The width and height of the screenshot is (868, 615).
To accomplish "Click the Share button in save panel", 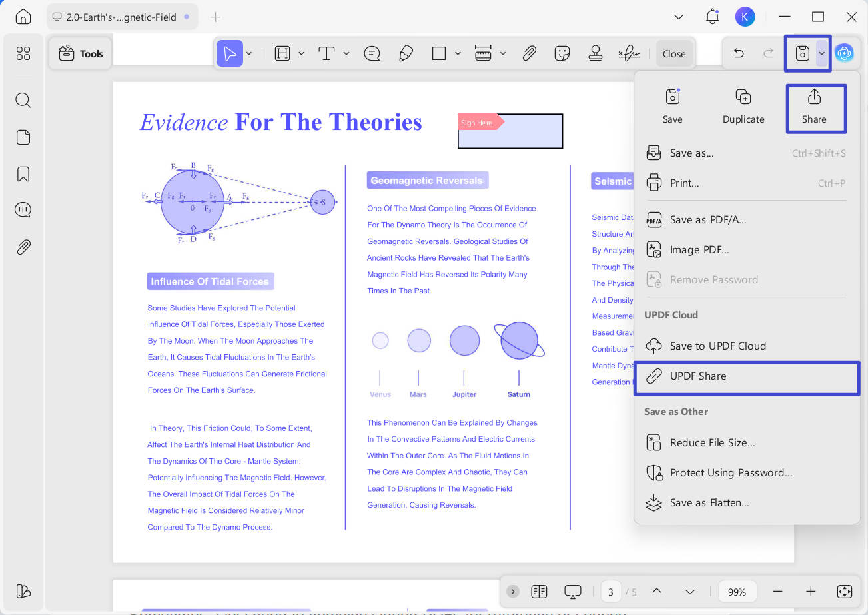I will click(x=814, y=107).
